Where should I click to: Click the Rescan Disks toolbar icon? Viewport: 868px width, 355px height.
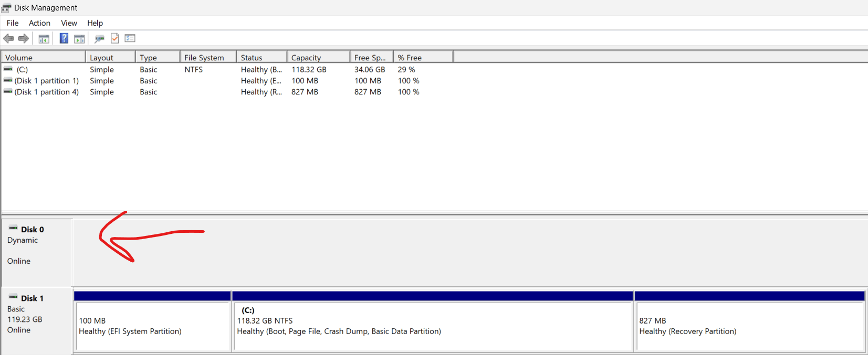pos(99,39)
